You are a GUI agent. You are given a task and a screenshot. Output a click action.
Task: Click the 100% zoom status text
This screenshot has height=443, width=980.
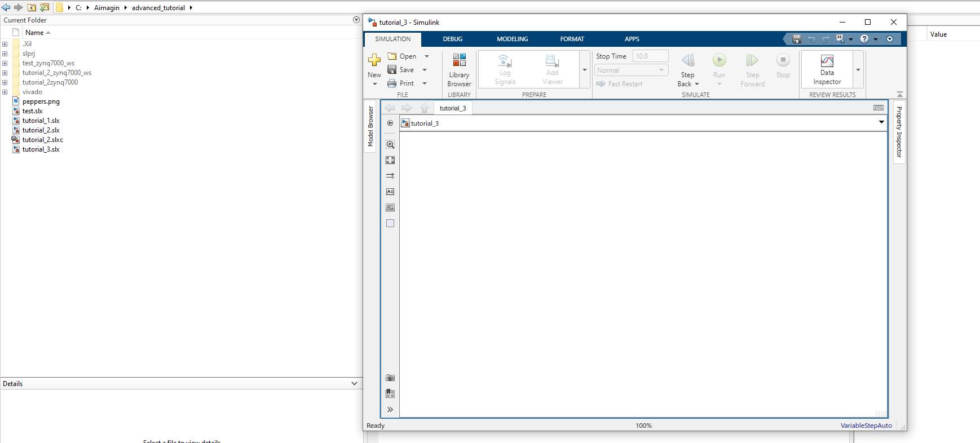click(x=643, y=426)
